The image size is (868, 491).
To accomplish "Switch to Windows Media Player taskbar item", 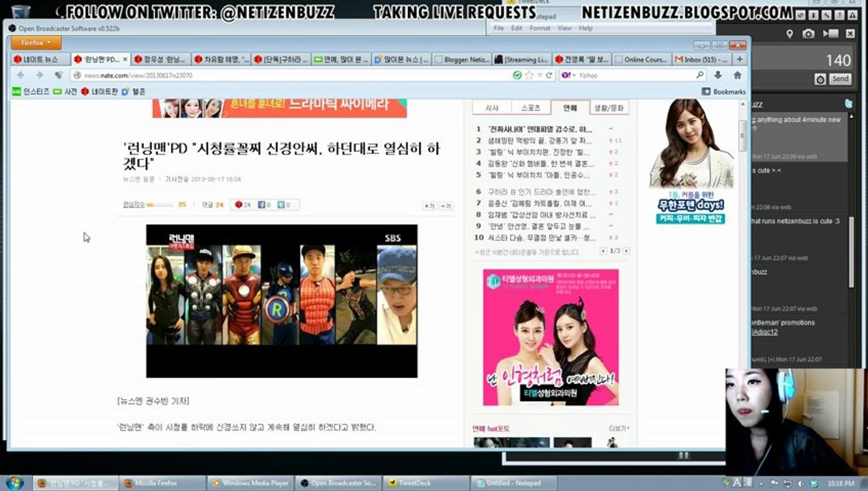I will [x=250, y=483].
